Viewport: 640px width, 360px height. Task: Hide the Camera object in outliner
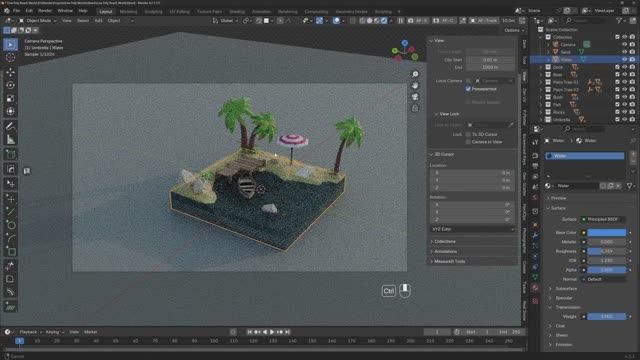624,44
